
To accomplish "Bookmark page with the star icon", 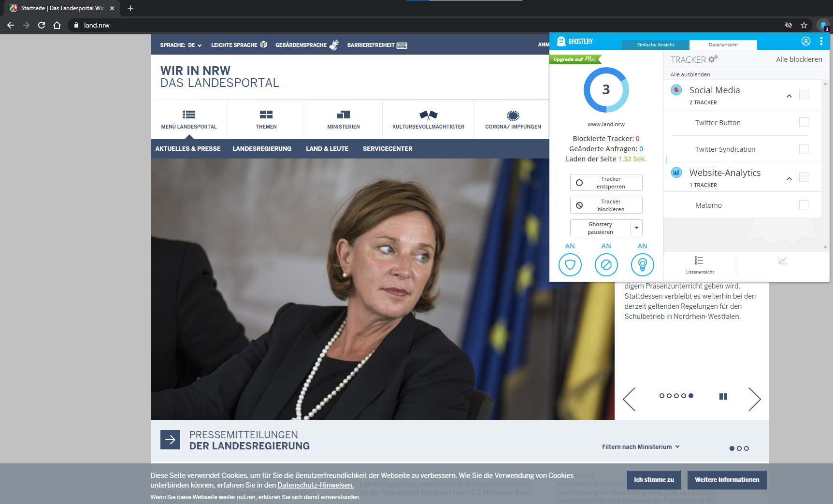I will pyautogui.click(x=804, y=25).
